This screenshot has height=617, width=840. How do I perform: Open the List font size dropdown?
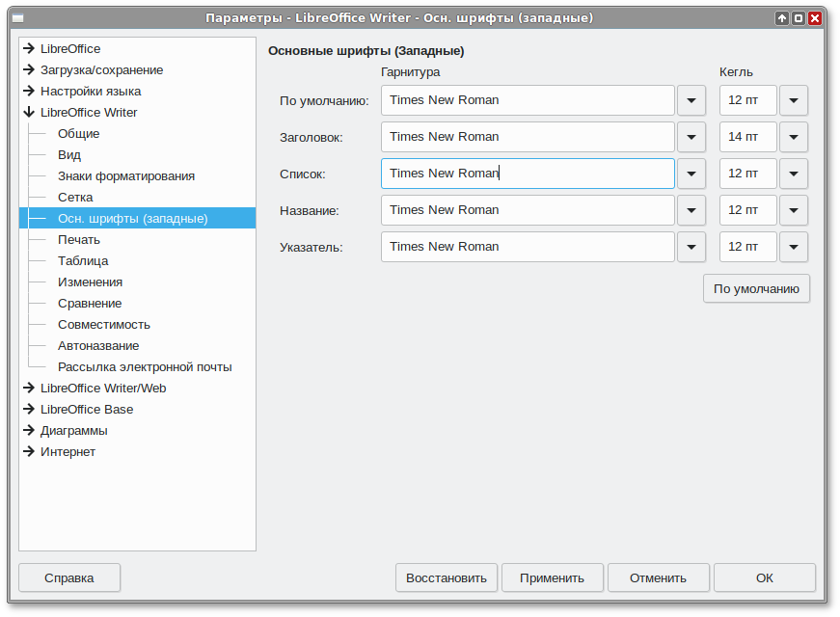coord(793,174)
